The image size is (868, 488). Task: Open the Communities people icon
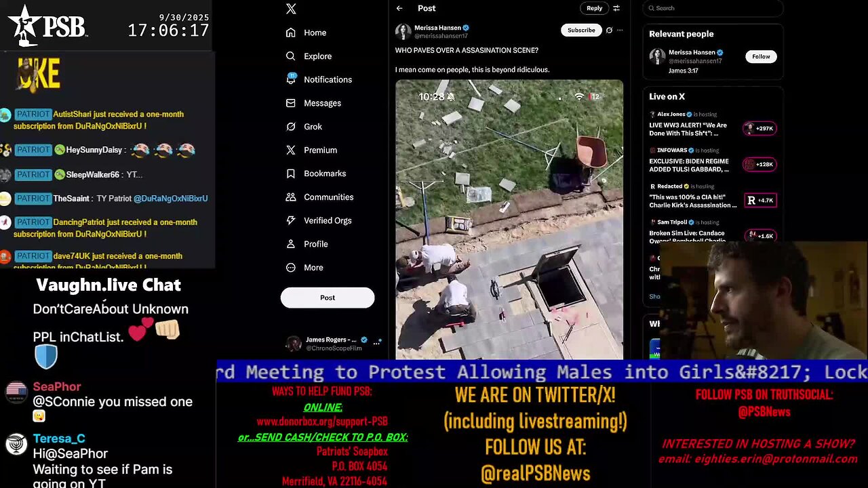[291, 197]
